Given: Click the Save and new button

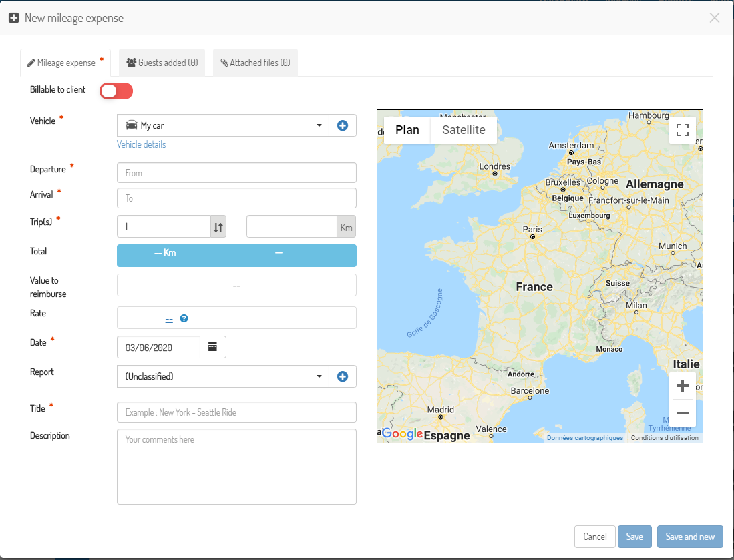Looking at the screenshot, I should point(690,537).
